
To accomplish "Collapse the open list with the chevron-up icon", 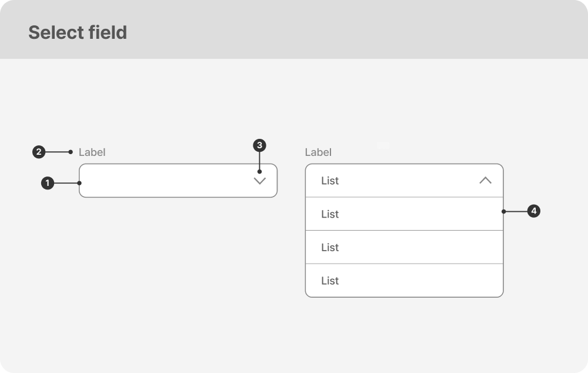I will coord(485,181).
